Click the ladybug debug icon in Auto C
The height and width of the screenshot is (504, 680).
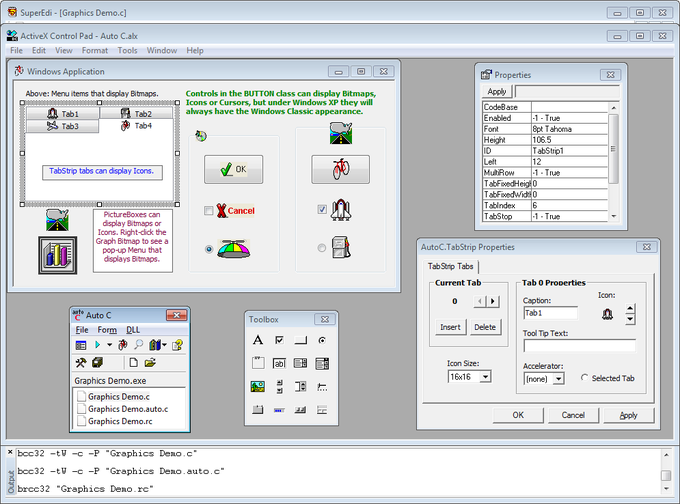coord(123,345)
